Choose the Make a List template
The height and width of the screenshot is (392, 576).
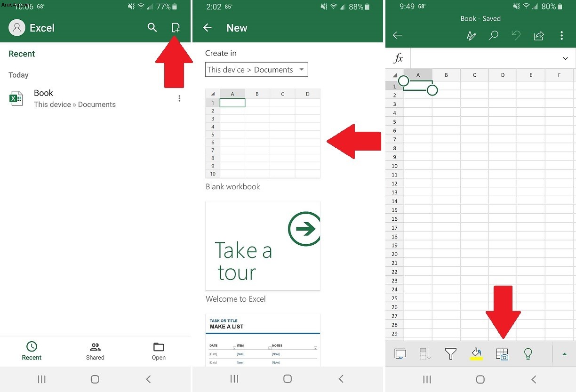[263, 340]
